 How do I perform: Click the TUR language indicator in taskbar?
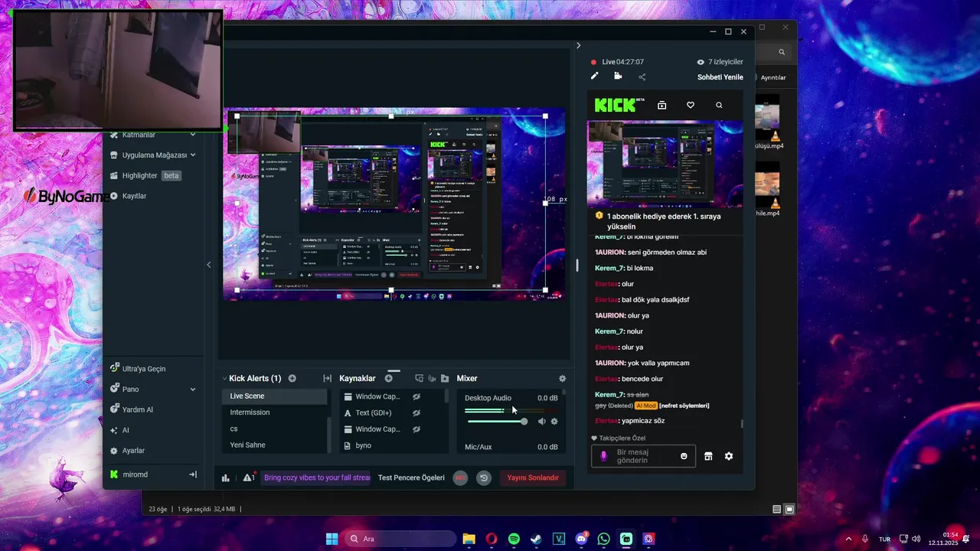tap(884, 540)
